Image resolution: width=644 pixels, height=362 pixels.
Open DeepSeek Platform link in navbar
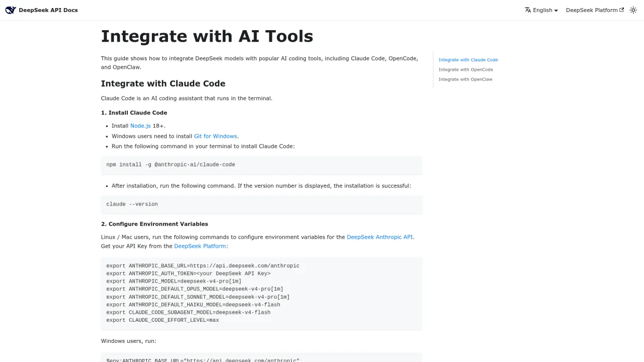click(x=595, y=10)
